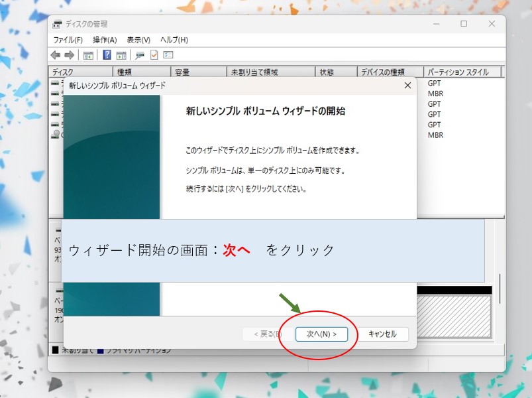Toggle the console tree show/hide icon
The height and width of the screenshot is (398, 532).
click(x=88, y=55)
